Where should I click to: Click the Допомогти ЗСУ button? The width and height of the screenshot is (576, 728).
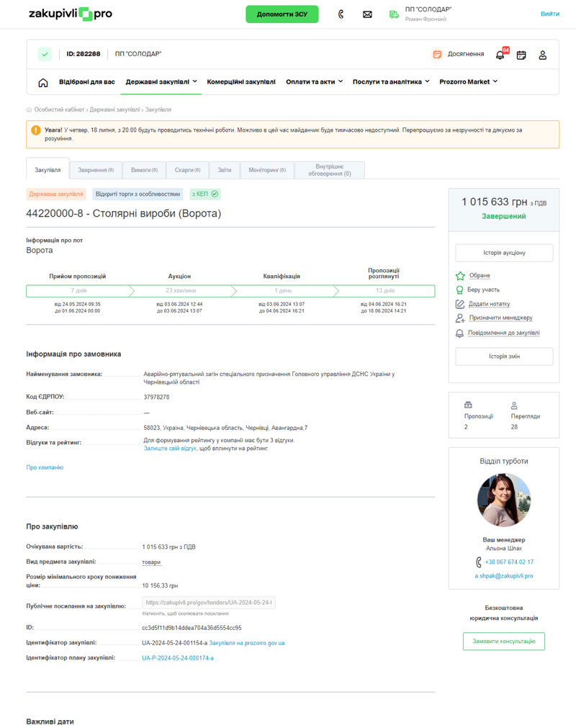point(282,14)
